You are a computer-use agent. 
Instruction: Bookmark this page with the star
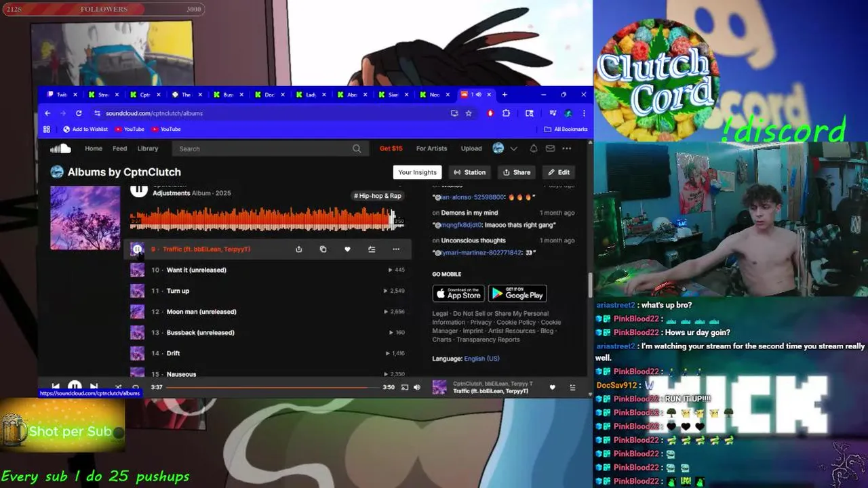click(469, 113)
